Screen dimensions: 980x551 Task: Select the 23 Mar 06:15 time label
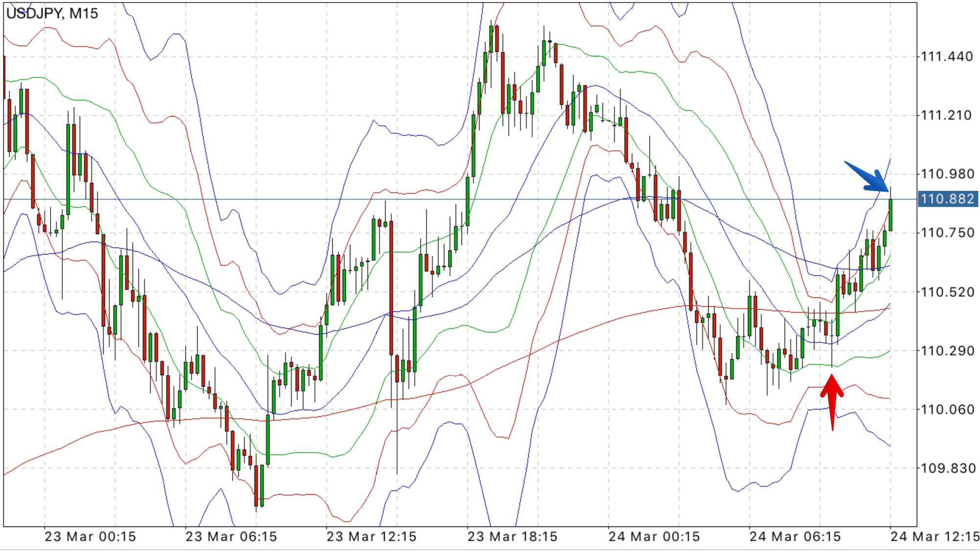232,537
